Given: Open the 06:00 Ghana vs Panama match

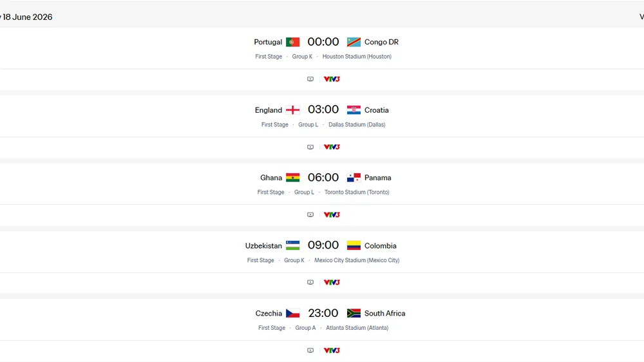Looking at the screenshot, I should (x=323, y=178).
